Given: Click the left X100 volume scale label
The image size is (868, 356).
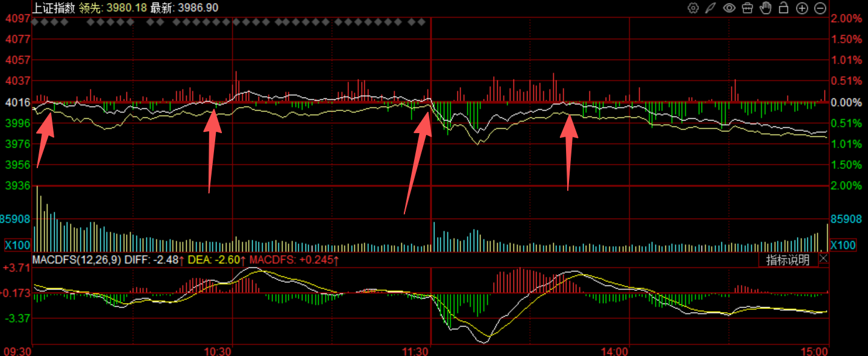Looking at the screenshot, I should click(17, 245).
